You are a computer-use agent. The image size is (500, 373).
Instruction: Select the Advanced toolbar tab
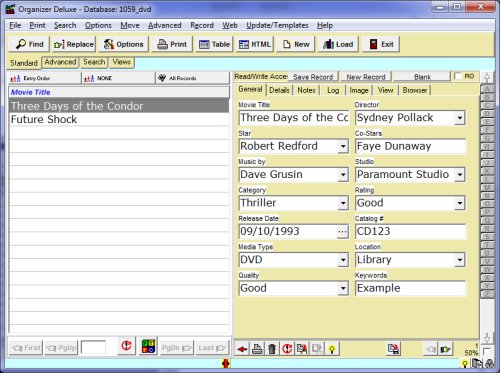[60, 62]
